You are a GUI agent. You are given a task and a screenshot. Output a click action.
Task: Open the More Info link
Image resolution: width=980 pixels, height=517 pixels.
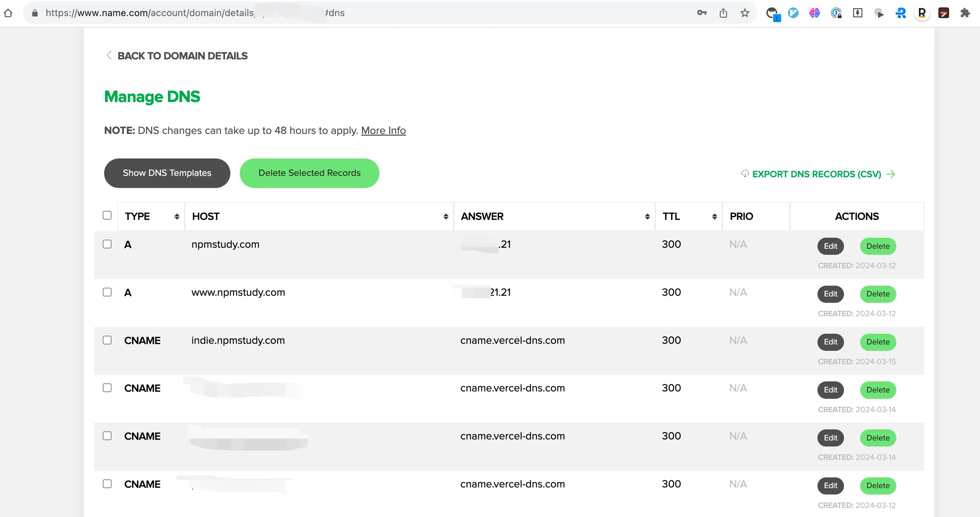(383, 130)
